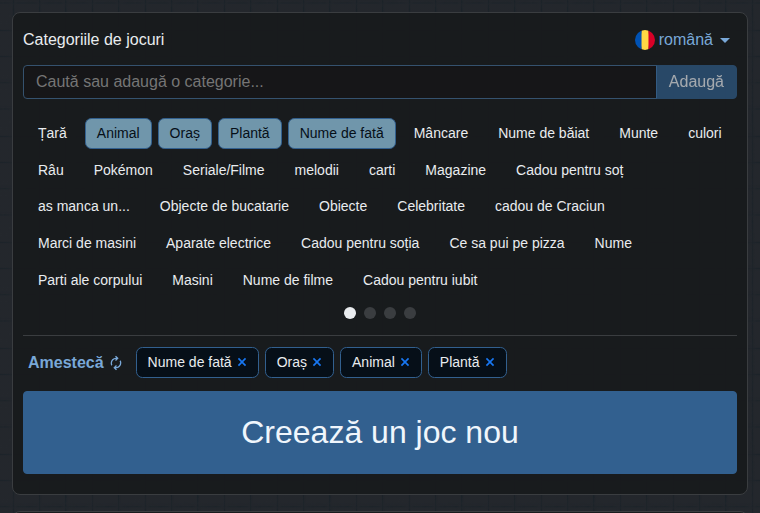Select the Nume de băiat category
Screen dimensions: 760x513
click(x=544, y=133)
